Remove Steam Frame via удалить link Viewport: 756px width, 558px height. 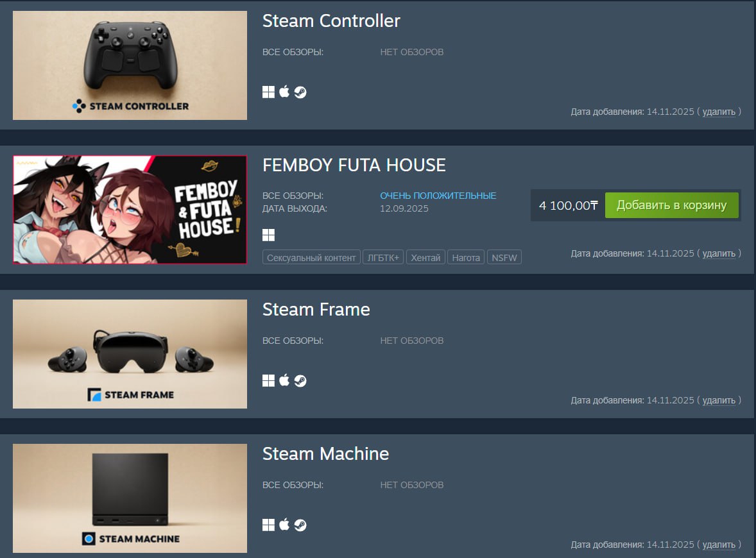point(719,400)
